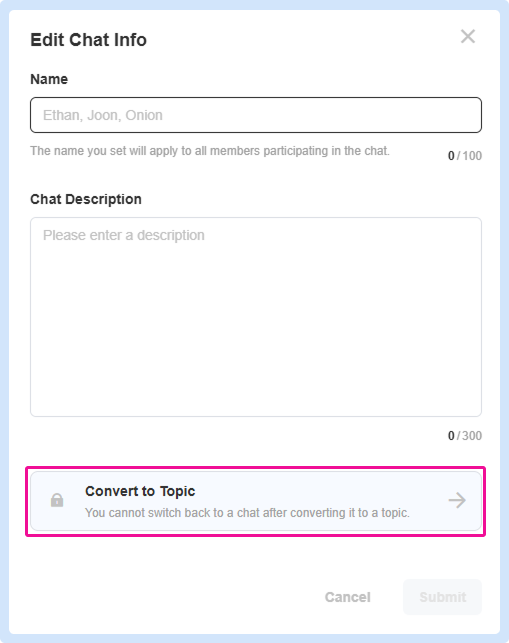The image size is (509, 643).
Task: Open the Convert to Topic option card
Action: point(256,501)
